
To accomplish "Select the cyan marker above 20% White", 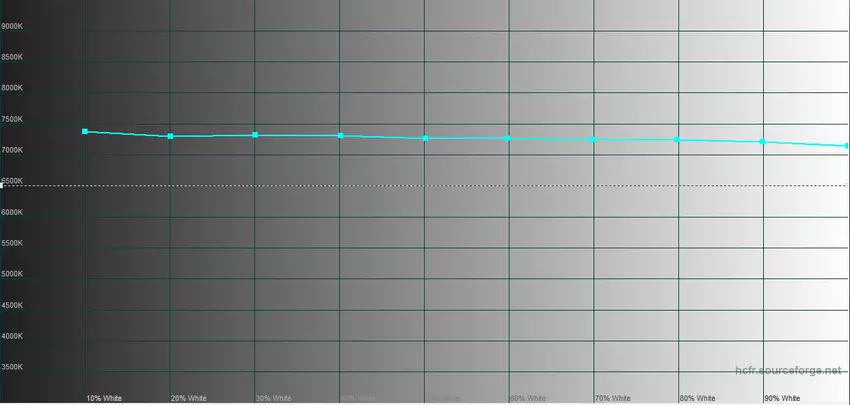I will tap(170, 136).
